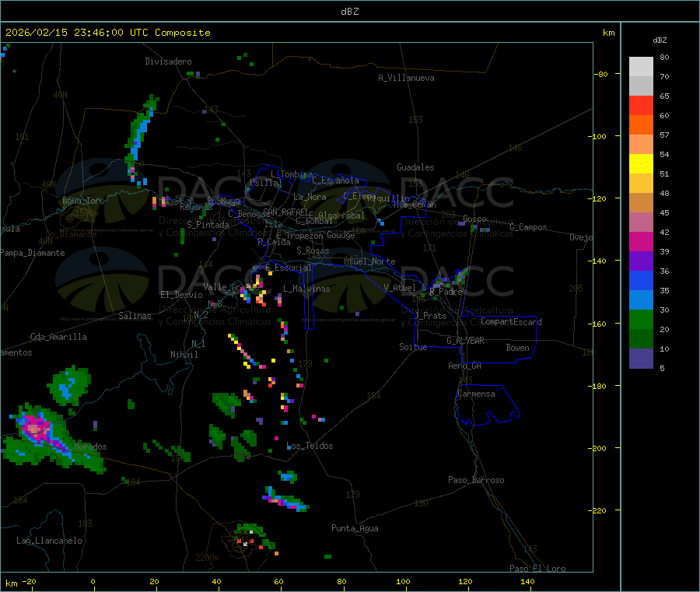Click the km label above the right axis

tap(608, 33)
